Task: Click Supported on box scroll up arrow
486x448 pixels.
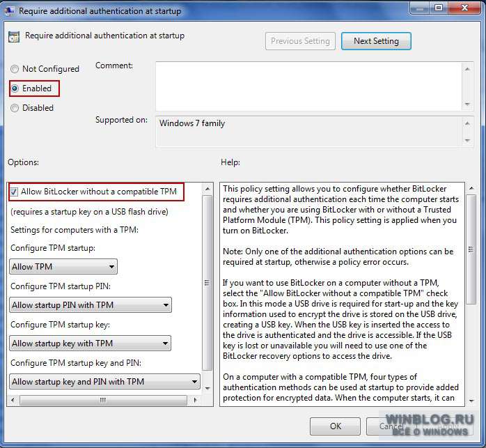Action: pos(467,123)
